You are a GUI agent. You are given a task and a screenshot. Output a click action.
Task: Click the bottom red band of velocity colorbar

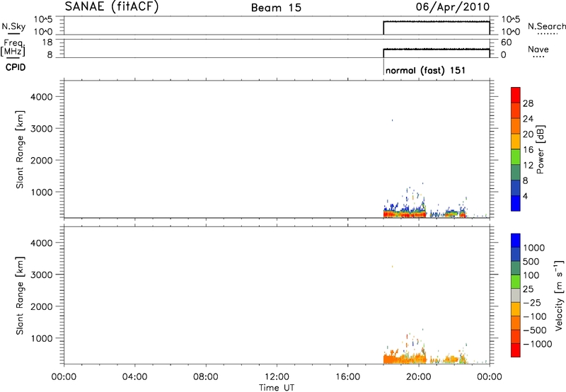pyautogui.click(x=516, y=350)
